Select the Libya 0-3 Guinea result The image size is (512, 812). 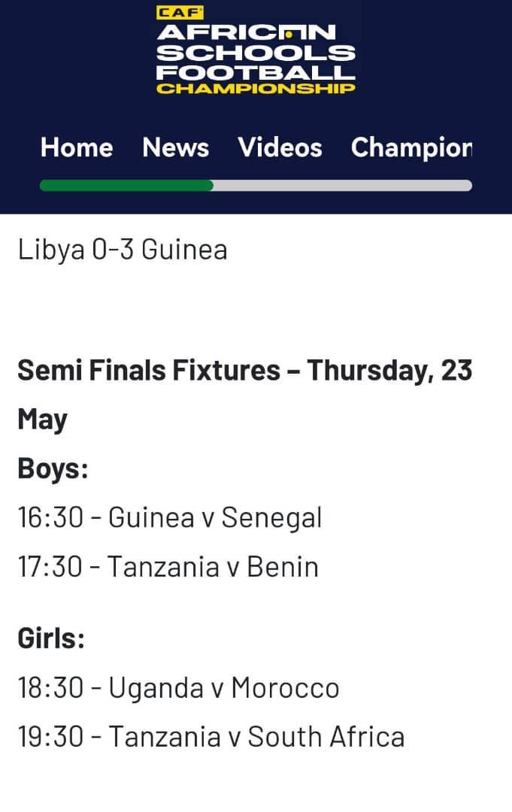(x=122, y=250)
